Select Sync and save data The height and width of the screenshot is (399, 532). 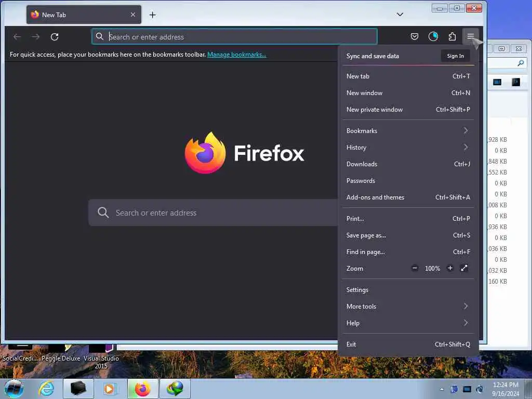[373, 56]
